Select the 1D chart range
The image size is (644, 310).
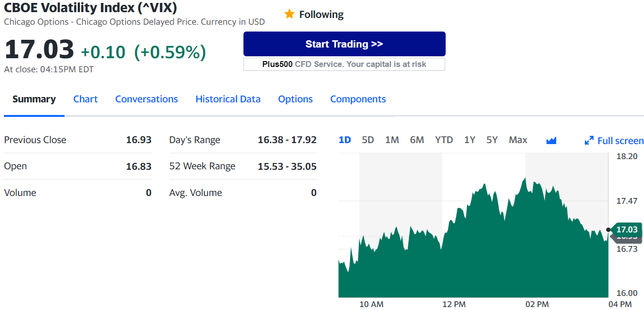point(345,140)
